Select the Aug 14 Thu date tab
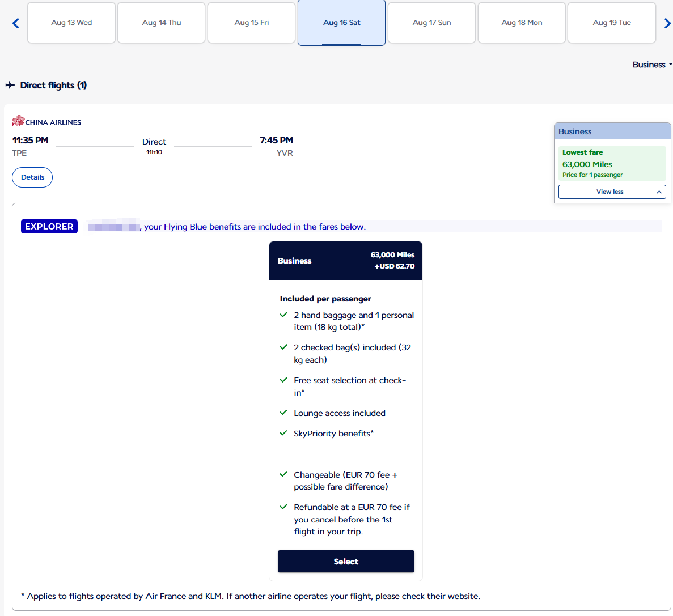This screenshot has width=673, height=616. (162, 23)
